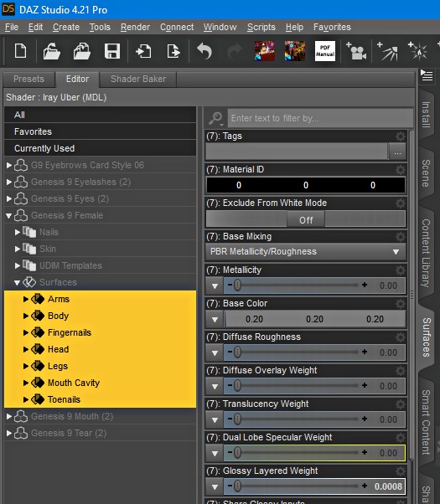Open gear settings for Base Color
This screenshot has height=504, width=440.
coord(401,304)
